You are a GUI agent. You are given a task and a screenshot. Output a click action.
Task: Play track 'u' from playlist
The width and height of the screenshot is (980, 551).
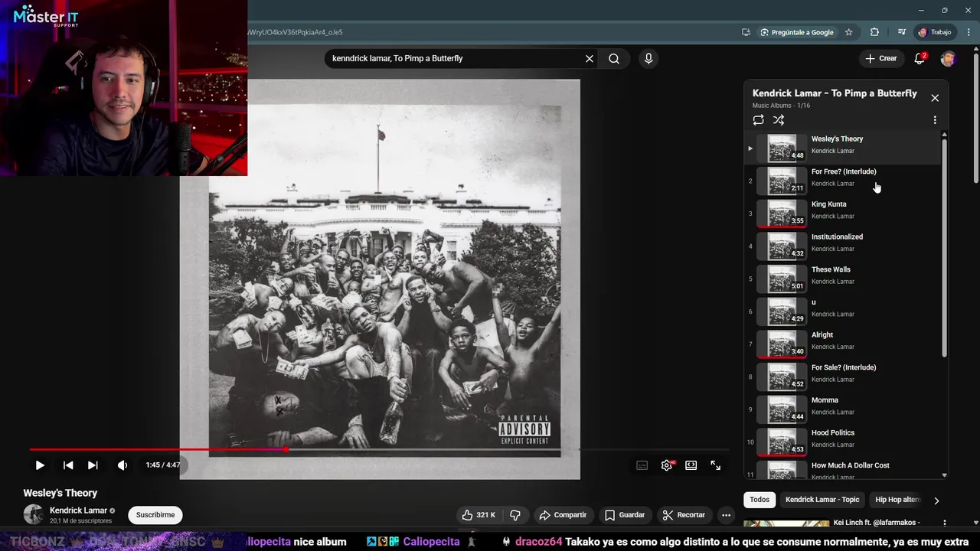(x=842, y=311)
